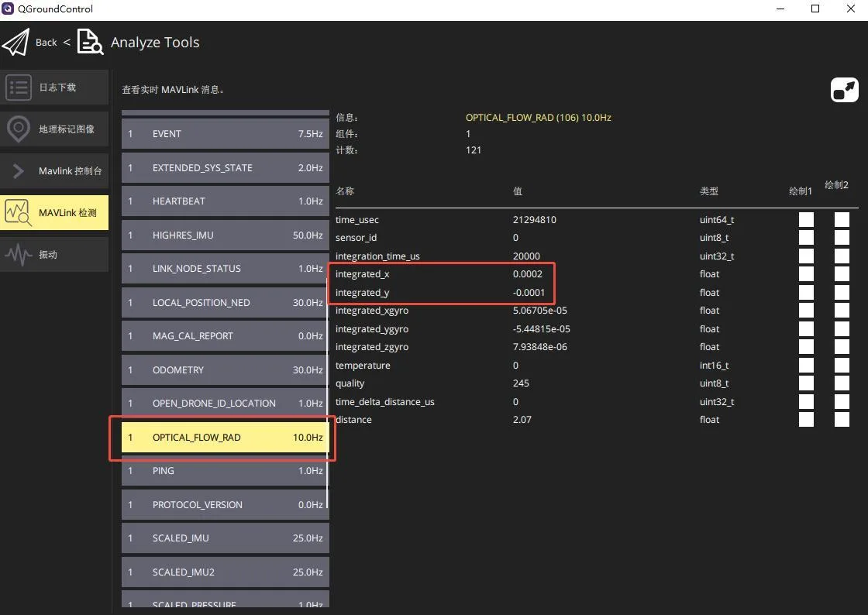Select the ODOMETRY message row

226,370
